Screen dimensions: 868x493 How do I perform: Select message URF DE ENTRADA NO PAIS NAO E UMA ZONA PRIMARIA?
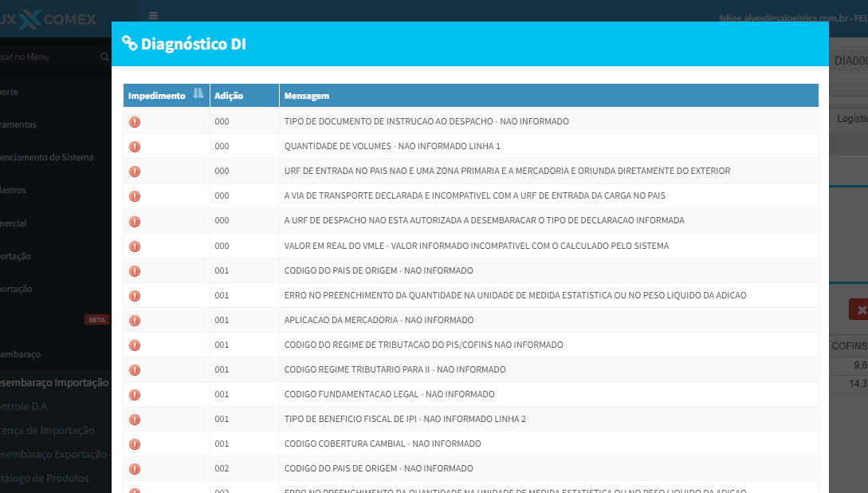(x=507, y=171)
